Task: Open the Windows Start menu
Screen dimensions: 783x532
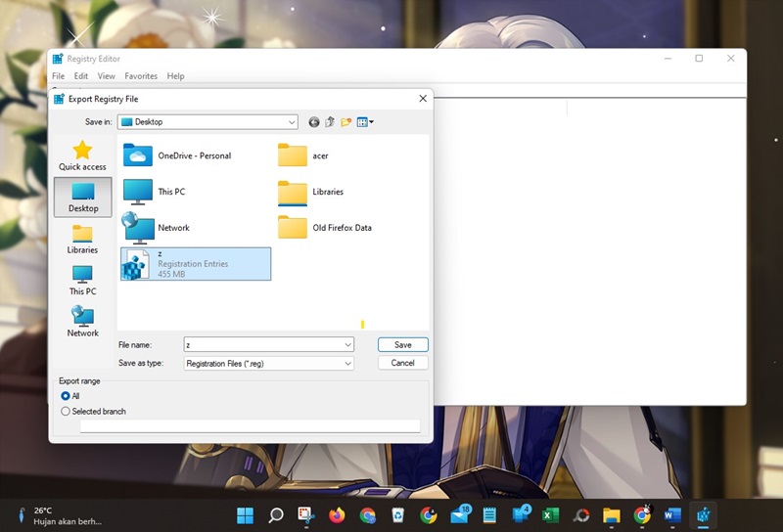Action: click(x=245, y=515)
